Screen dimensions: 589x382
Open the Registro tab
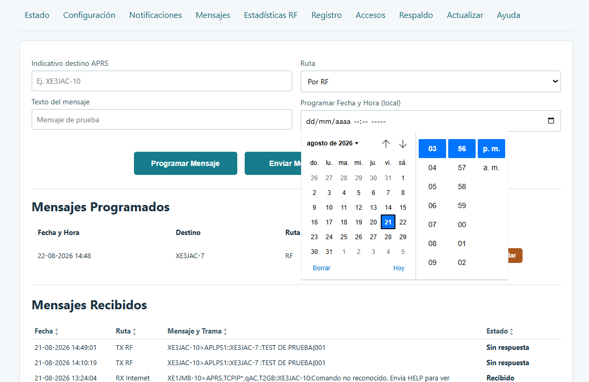tap(326, 15)
